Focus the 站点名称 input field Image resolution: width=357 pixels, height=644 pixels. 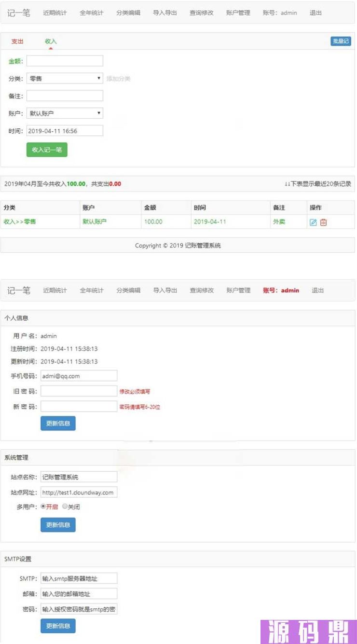(79, 477)
